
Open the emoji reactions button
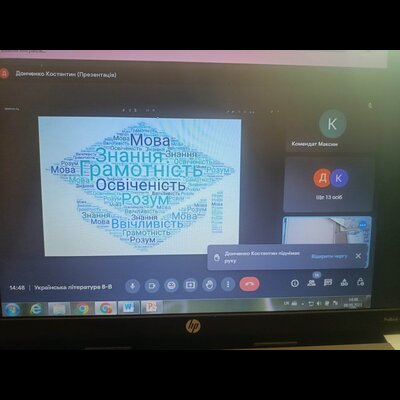[171, 285]
